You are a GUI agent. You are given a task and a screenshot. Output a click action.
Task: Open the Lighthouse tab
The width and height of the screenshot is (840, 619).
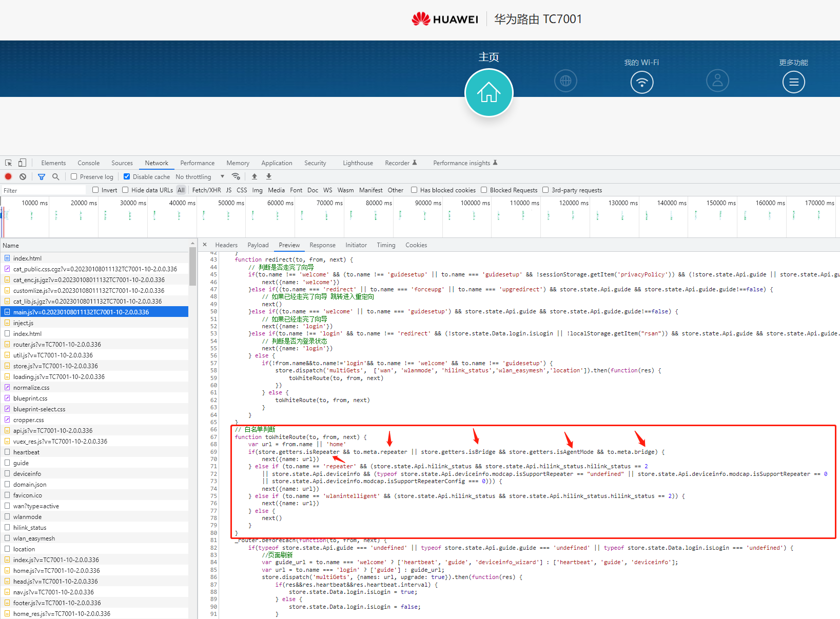coord(358,163)
